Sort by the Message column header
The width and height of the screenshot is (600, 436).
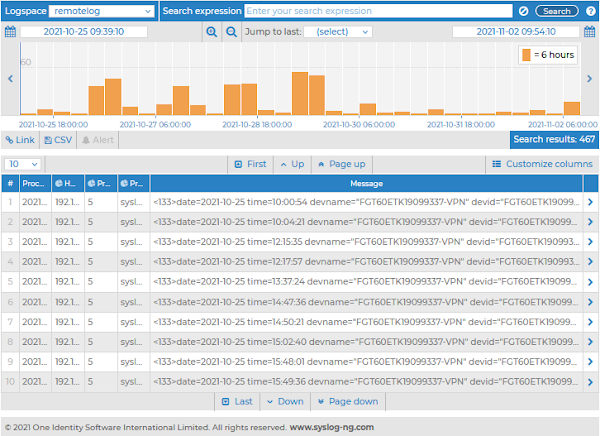(367, 184)
